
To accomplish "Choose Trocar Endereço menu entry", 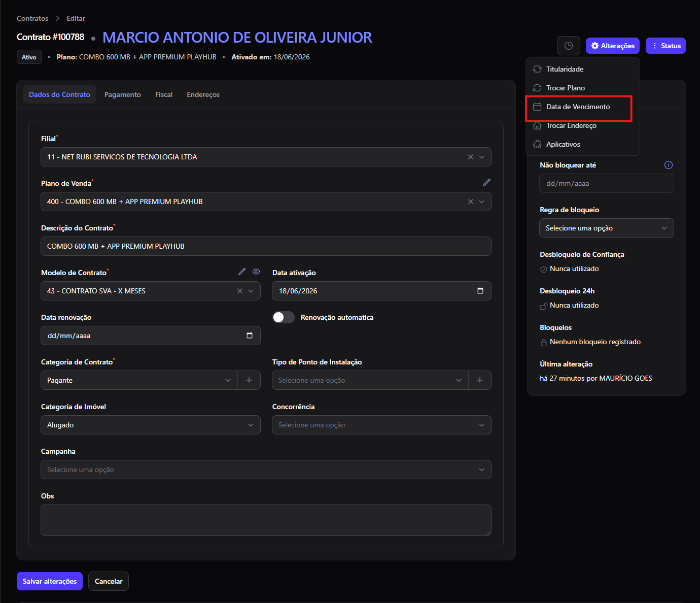I will 583,125.
